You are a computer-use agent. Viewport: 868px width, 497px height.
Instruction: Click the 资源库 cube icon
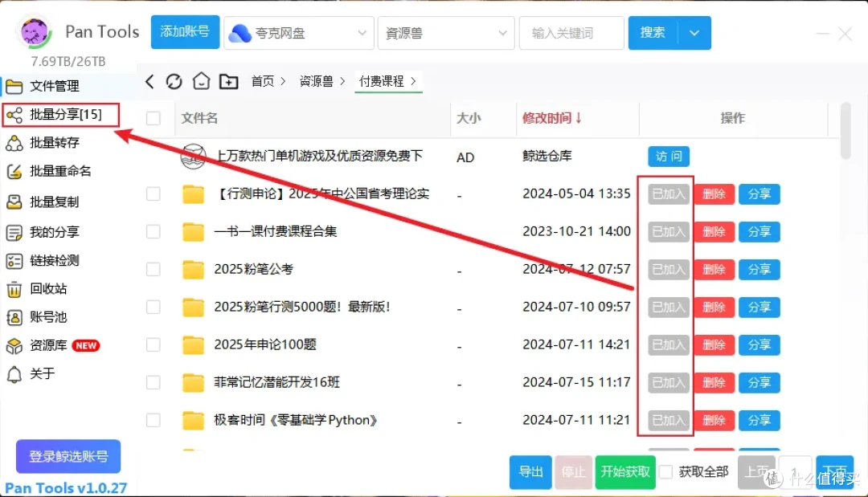(14, 346)
